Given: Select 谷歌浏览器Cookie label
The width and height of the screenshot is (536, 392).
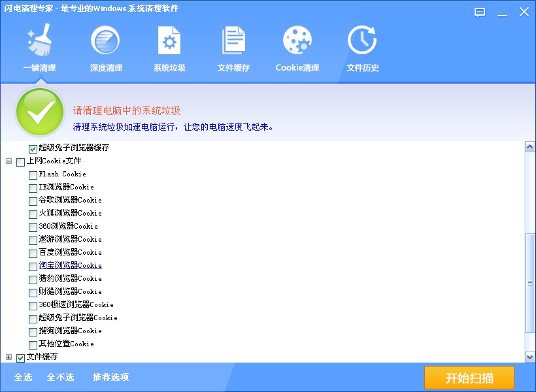Looking at the screenshot, I should click(70, 200).
